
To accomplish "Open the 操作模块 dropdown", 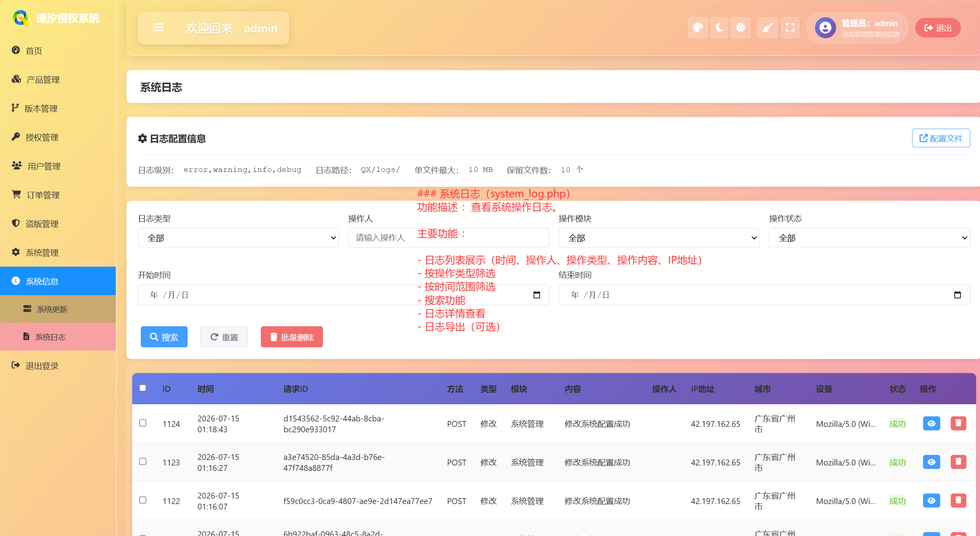I will (x=659, y=238).
